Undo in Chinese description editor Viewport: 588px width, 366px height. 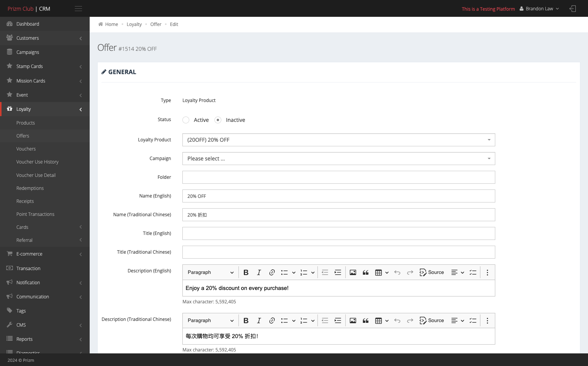pyautogui.click(x=397, y=321)
